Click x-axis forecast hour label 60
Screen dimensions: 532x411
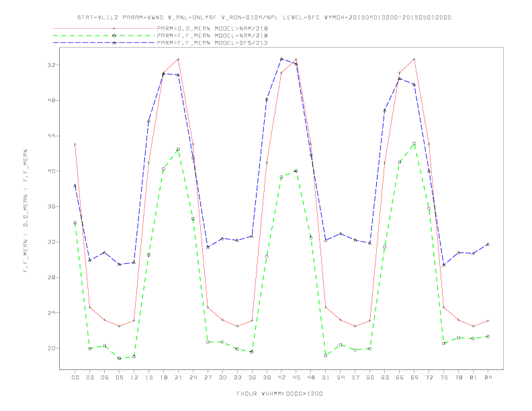[x=370, y=377]
